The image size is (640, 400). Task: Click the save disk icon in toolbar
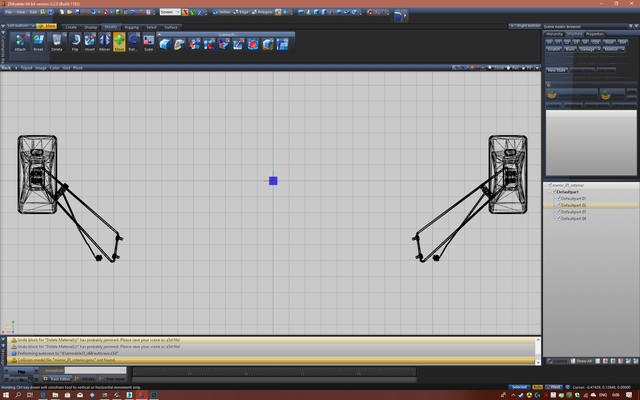tap(77, 12)
